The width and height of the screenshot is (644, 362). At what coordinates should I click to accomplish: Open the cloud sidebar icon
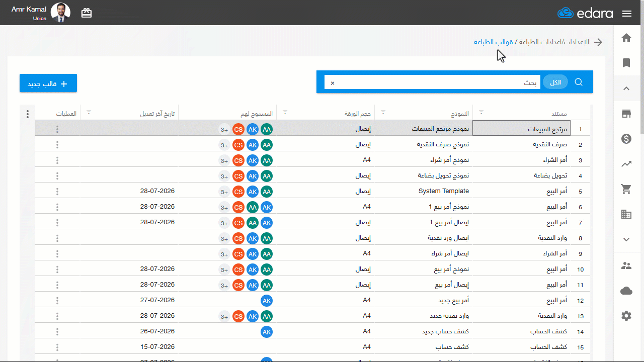[x=626, y=291]
